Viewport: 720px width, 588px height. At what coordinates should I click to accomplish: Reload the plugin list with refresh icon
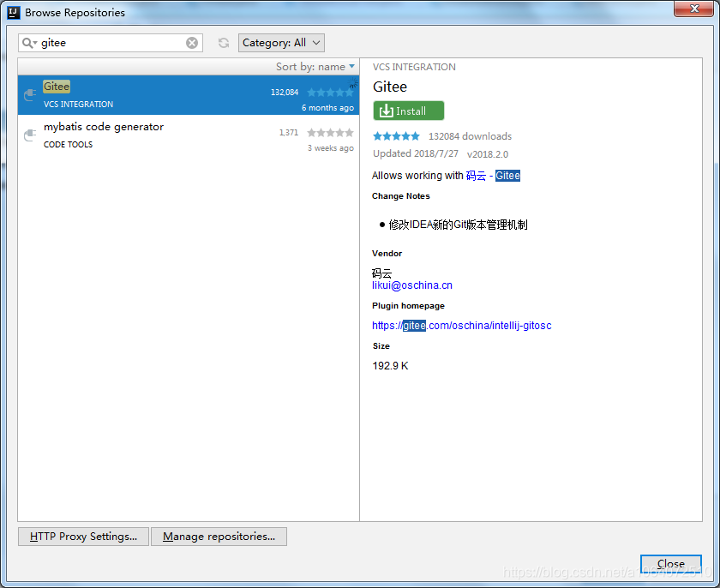224,43
